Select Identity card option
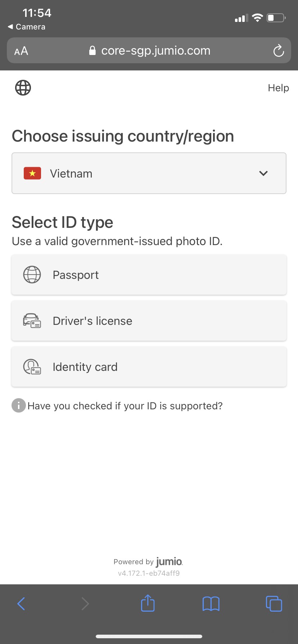The height and width of the screenshot is (644, 298). pos(149,367)
